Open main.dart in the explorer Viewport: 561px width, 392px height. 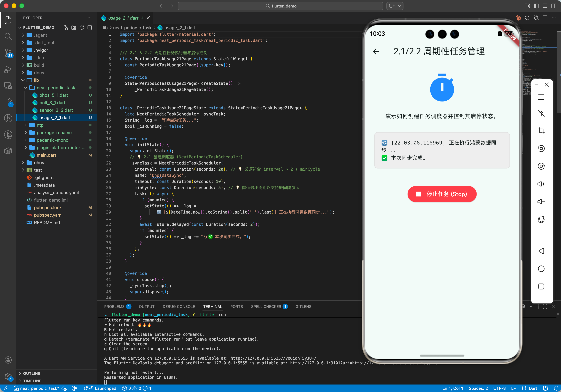click(46, 155)
